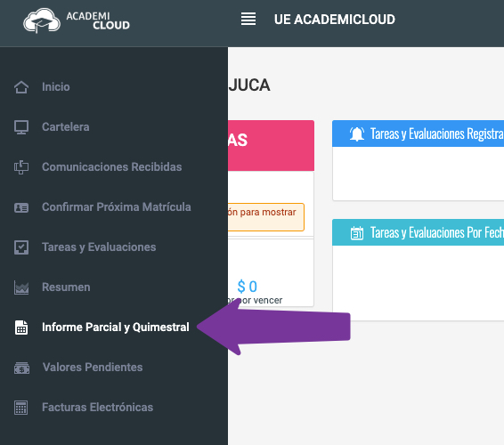Open Resumen in the sidebar

point(66,287)
